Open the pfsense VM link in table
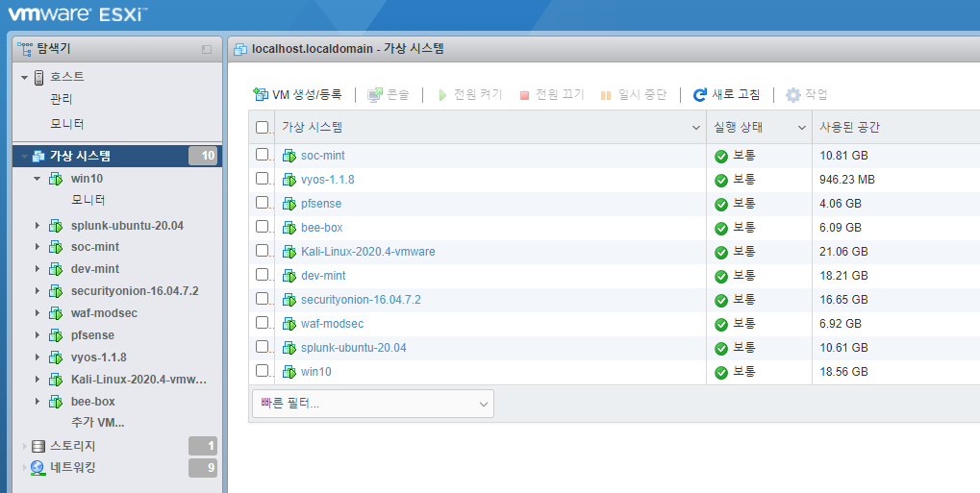Screen dimensions: 980x493 321,204
